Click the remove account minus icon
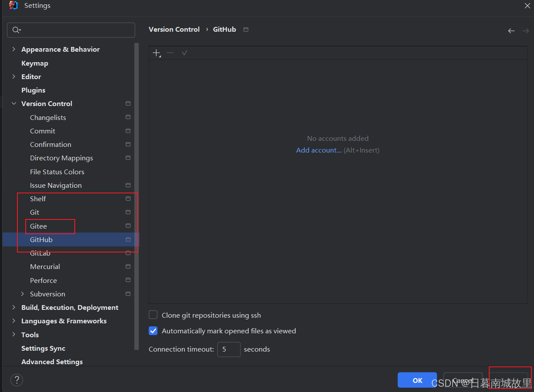534x392 pixels. click(x=170, y=53)
